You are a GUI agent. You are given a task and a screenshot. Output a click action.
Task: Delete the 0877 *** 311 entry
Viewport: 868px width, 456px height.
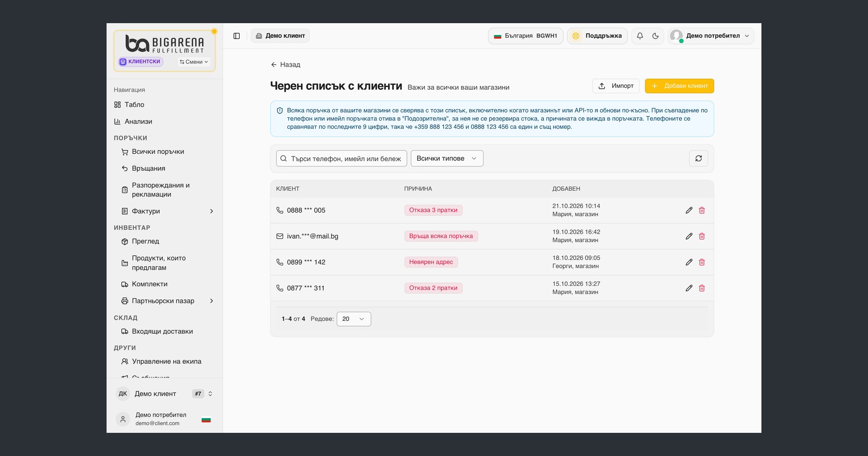[702, 288]
